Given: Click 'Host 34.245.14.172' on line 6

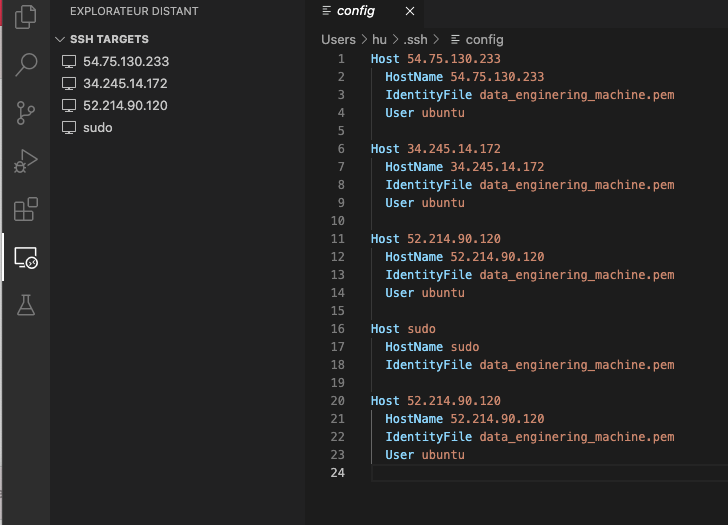Looking at the screenshot, I should click(x=436, y=149).
